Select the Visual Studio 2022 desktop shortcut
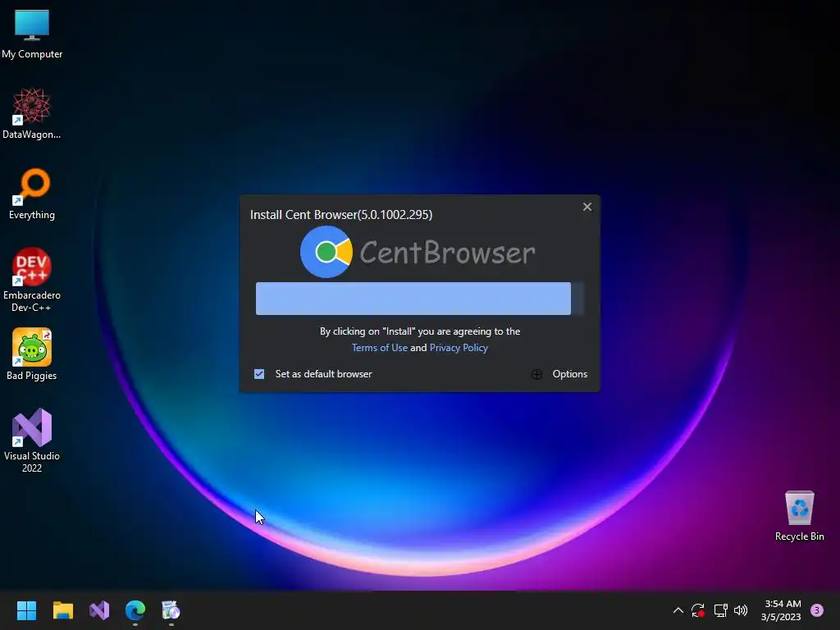This screenshot has height=630, width=840. [x=32, y=441]
